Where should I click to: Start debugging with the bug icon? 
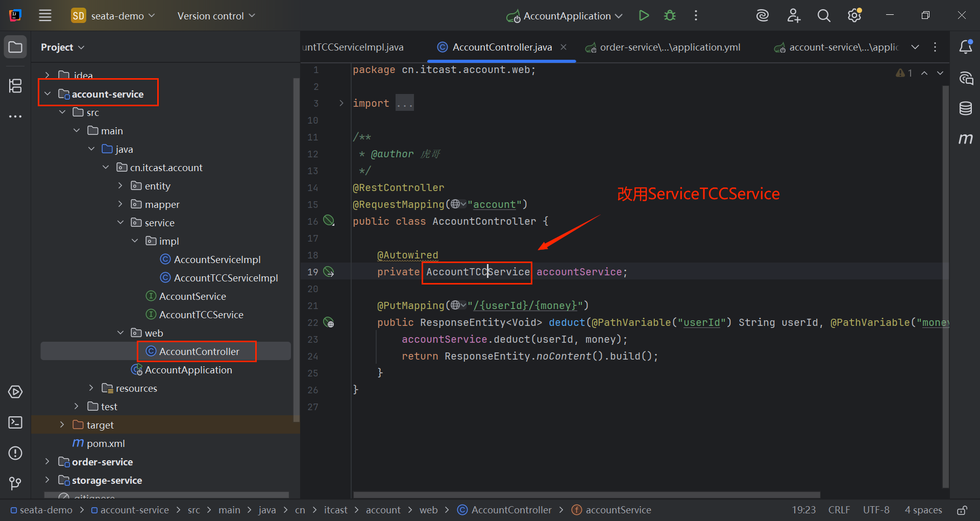click(670, 16)
